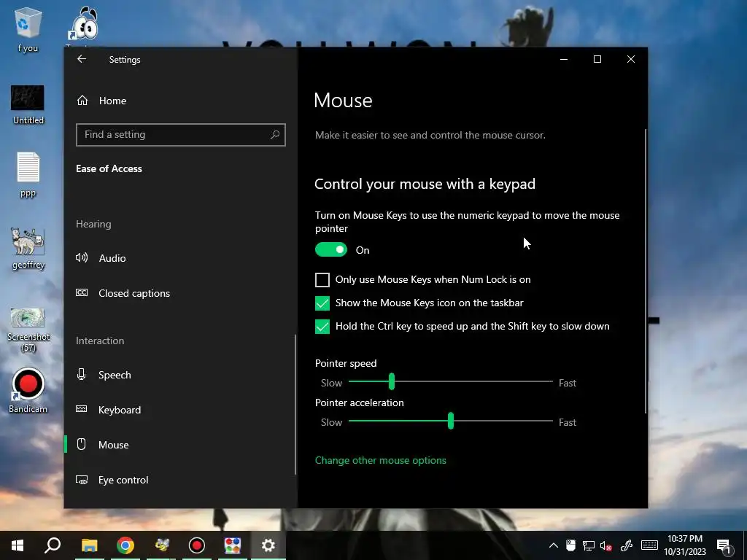Open Change other mouse options link
This screenshot has height=560, width=747.
click(x=381, y=461)
